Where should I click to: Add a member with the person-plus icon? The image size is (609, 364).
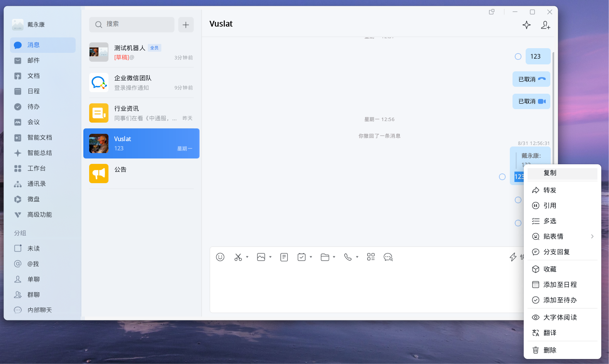click(545, 25)
